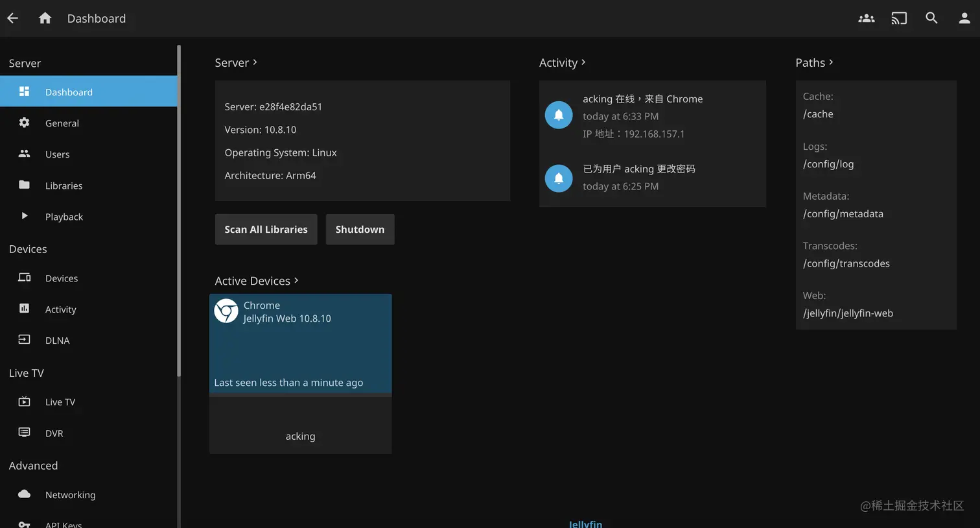Select Dashboard in the sidebar
980x528 pixels.
click(x=89, y=91)
